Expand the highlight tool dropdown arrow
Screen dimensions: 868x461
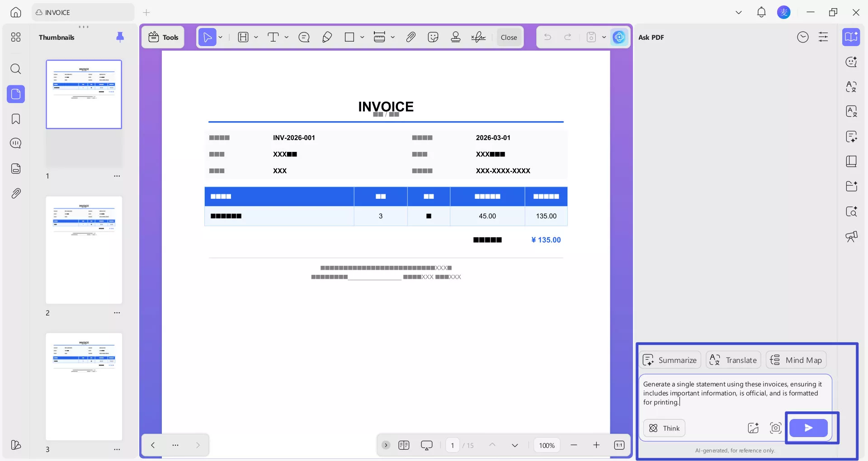click(x=256, y=37)
